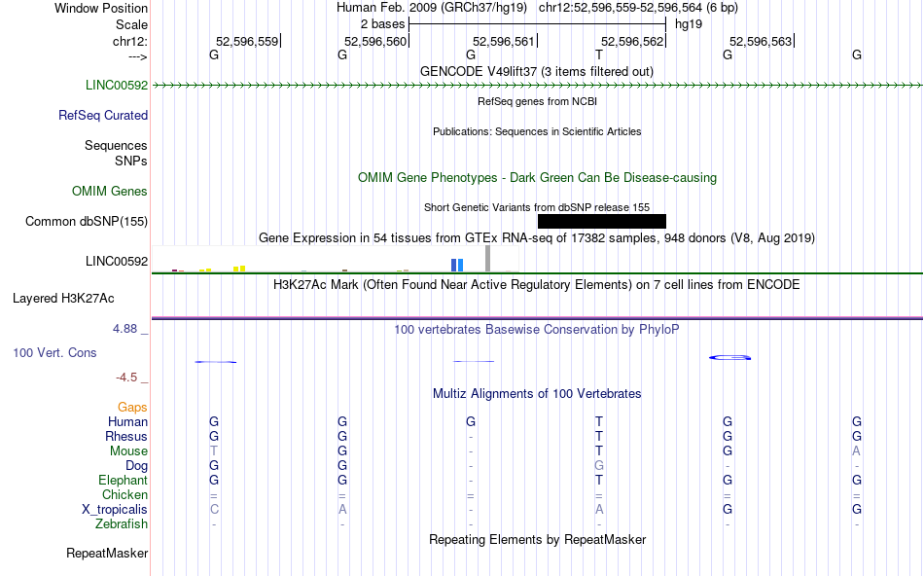Open the 100 Vert. Cons track label
Image resolution: width=924 pixels, height=576 pixels.
click(54, 352)
